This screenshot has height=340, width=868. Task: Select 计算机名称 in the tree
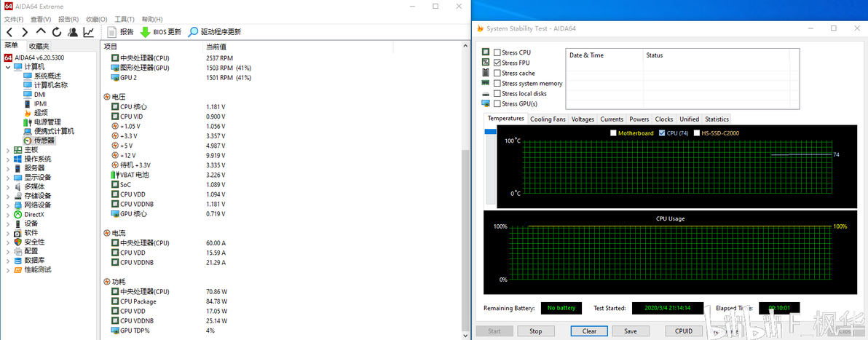[50, 85]
